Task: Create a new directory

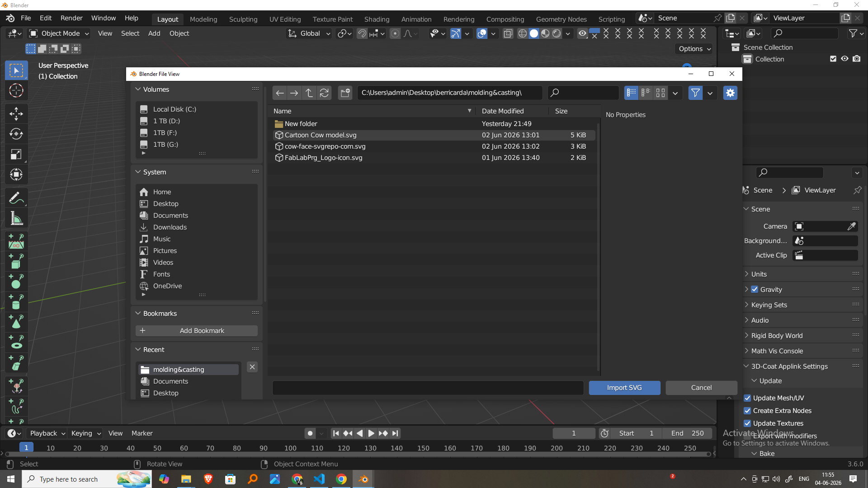Action: pyautogui.click(x=345, y=93)
